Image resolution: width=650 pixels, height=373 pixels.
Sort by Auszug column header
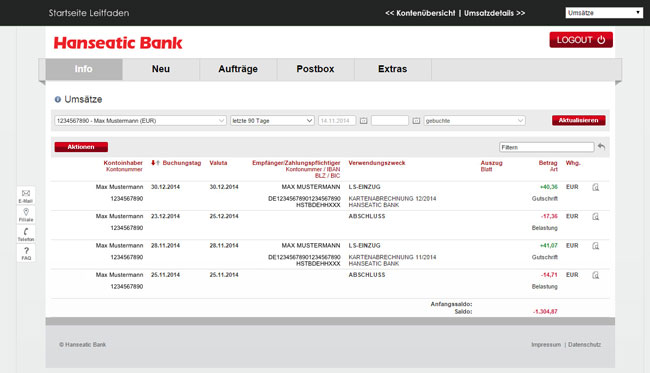pos(491,163)
